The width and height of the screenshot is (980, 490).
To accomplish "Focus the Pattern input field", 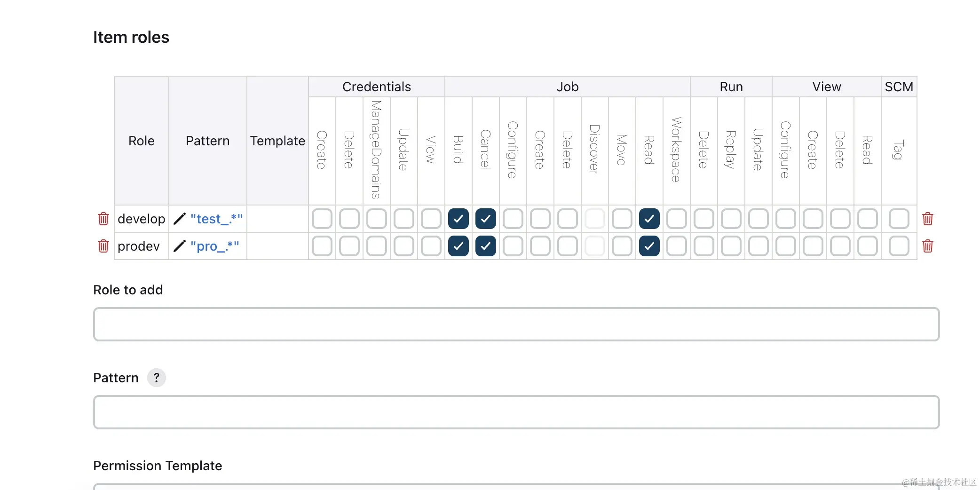I will coord(516,412).
